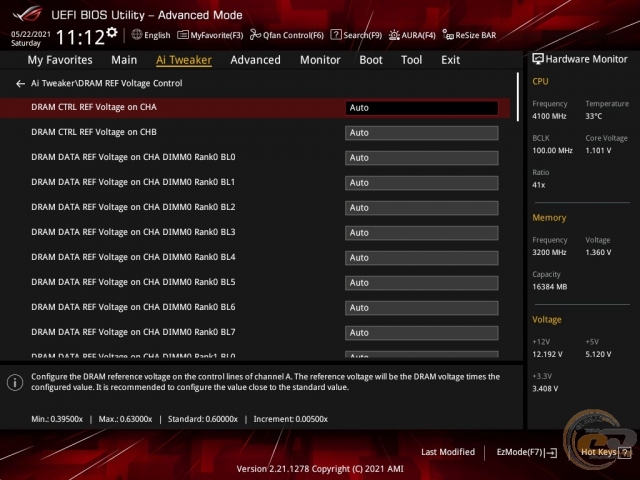Click Ai Tweaker\DRAM REF Voltage Control breadcrumb
Viewport: 640px width, 480px height.
(x=107, y=83)
